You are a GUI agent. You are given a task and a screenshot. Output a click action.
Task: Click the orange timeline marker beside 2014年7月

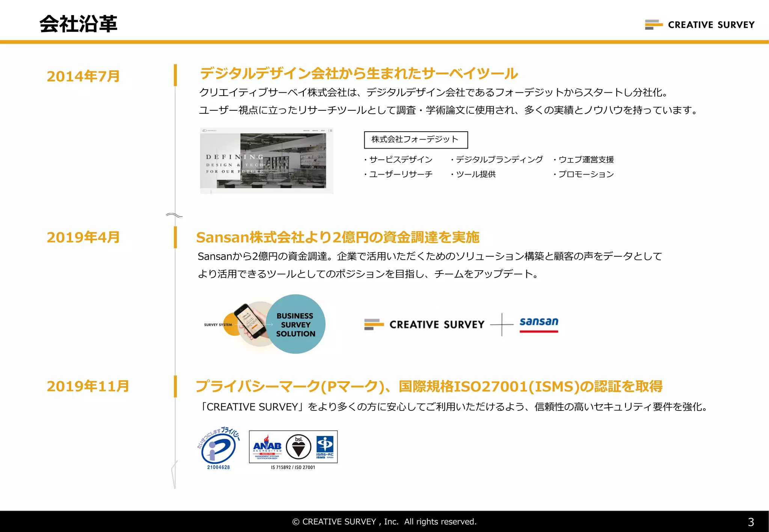click(x=175, y=75)
